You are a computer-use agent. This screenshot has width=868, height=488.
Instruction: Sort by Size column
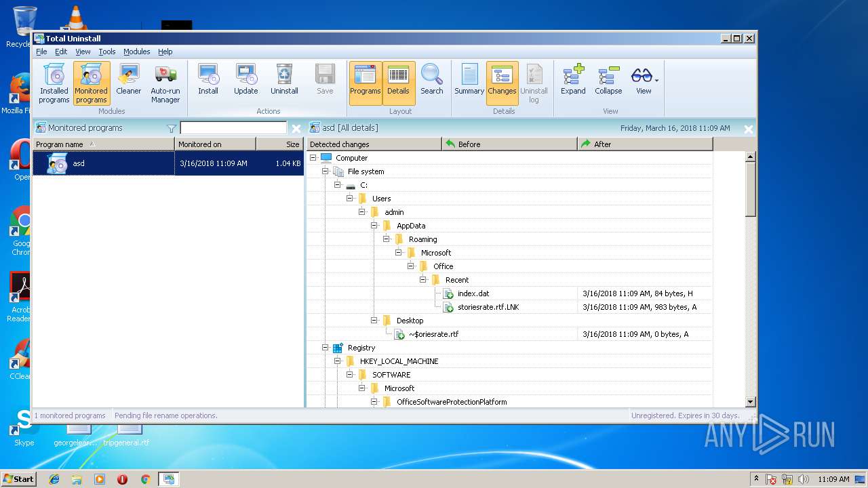pos(280,144)
